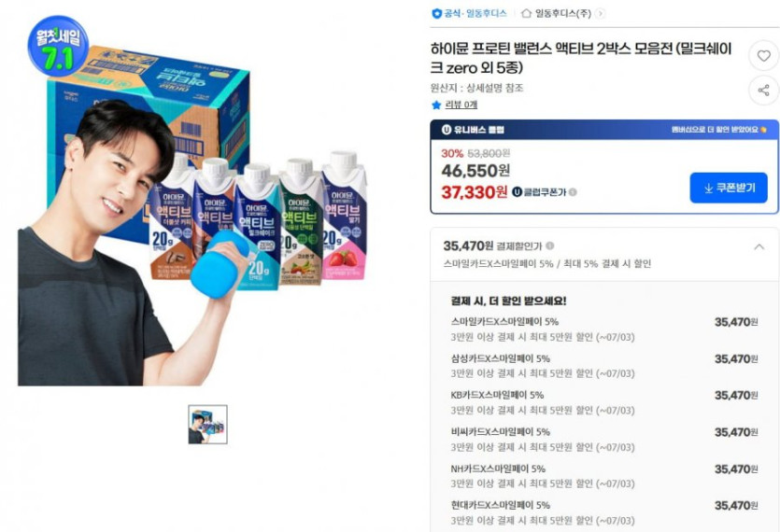Open the 리뷰 0개 reviews link
Image resolution: width=780 pixels, height=532 pixels.
point(461,105)
